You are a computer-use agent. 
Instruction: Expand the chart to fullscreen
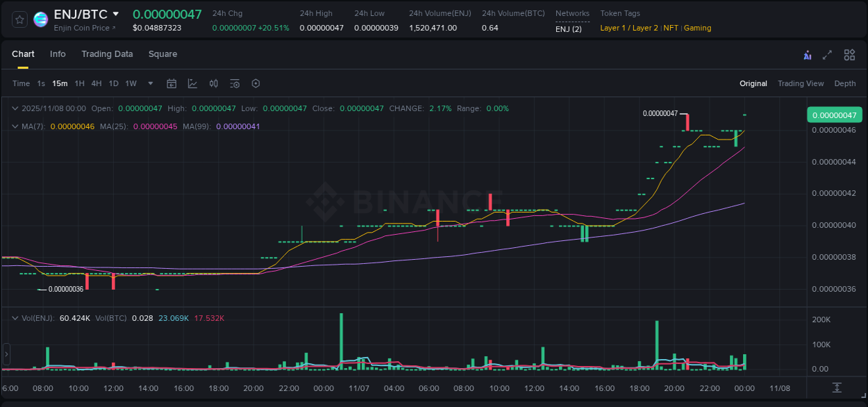point(827,54)
